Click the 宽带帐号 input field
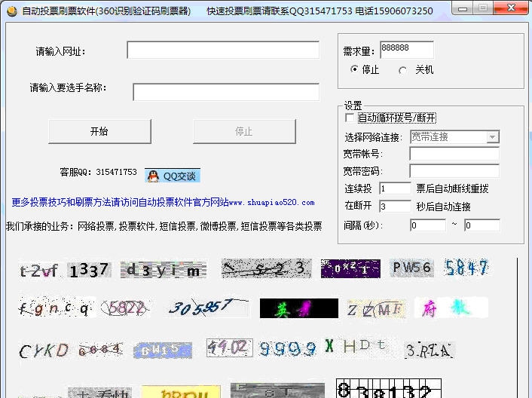This screenshot has width=532, height=398. point(454,154)
